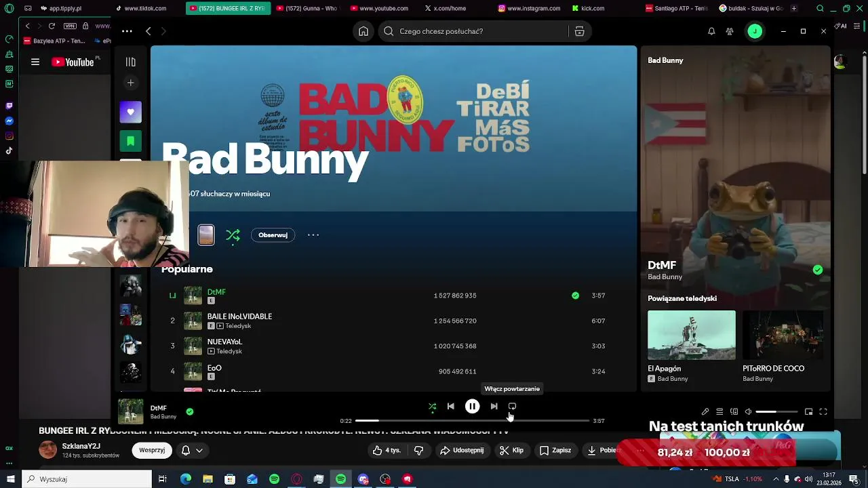868x488 pixels.
Task: Open Messenger icon in Opera sidebar
Action: click(x=9, y=121)
